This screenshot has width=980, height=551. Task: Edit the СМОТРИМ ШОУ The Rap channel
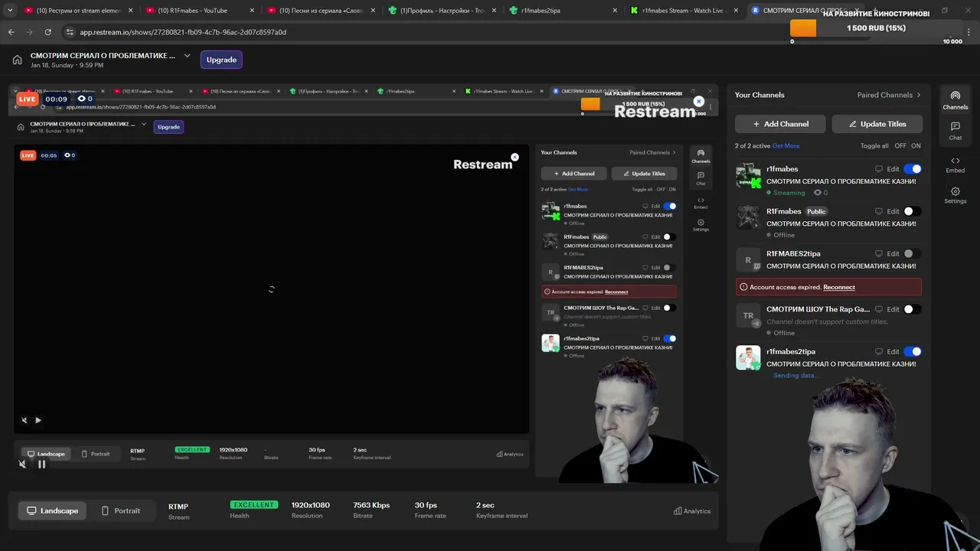click(x=893, y=309)
